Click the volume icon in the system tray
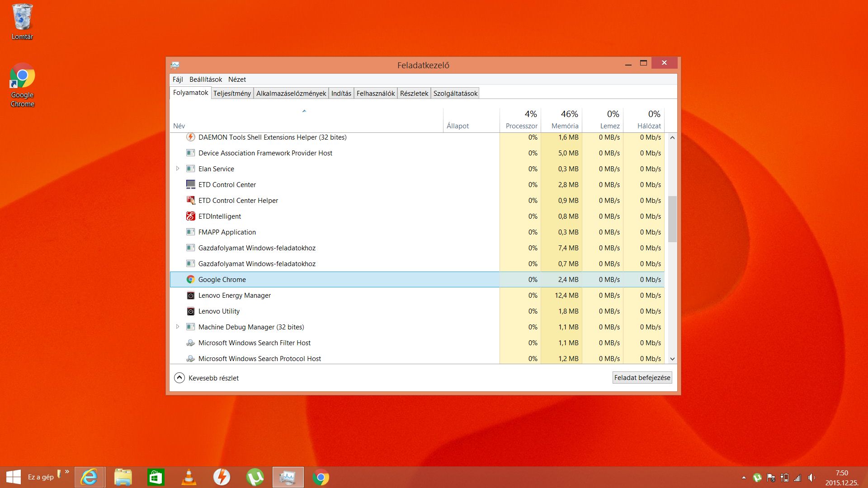868x488 pixels. pyautogui.click(x=811, y=478)
